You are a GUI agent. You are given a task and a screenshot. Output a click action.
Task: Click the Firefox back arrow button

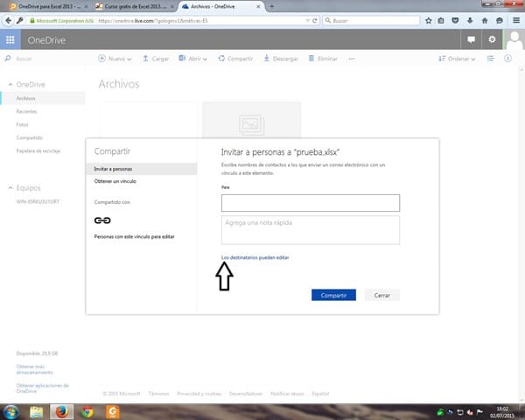point(9,20)
